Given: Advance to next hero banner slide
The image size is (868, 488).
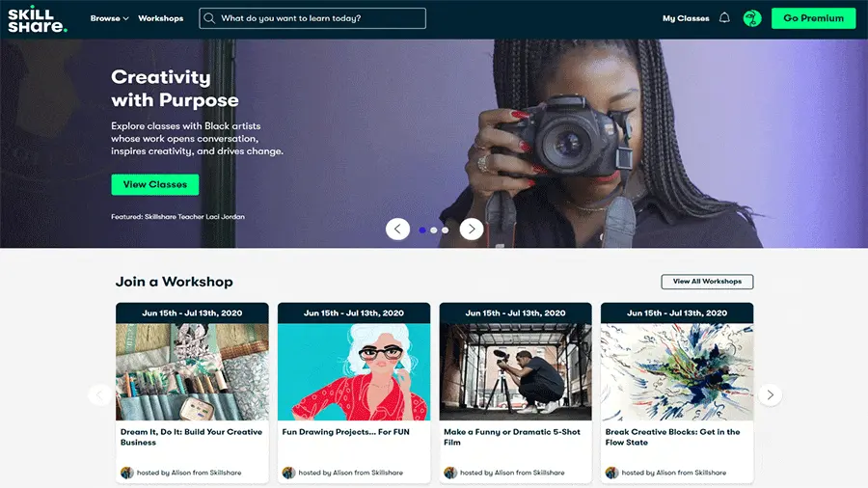Looking at the screenshot, I should point(471,229).
